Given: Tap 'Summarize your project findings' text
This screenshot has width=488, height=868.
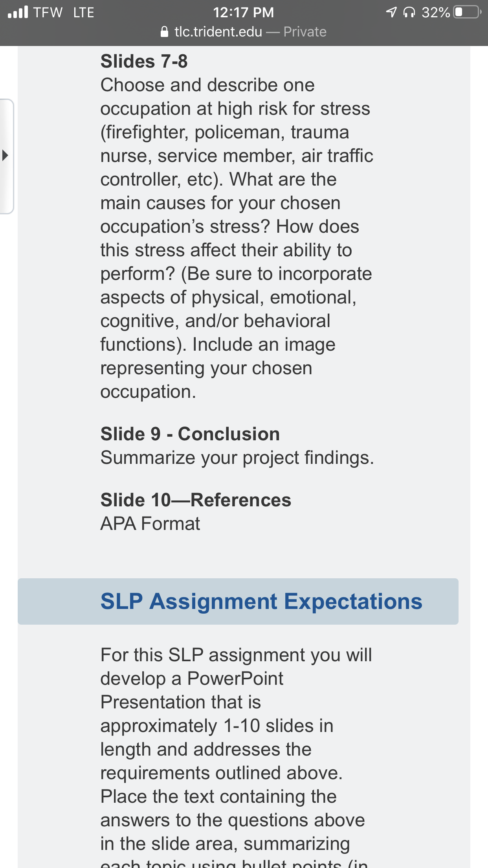Looking at the screenshot, I should coord(237,458).
